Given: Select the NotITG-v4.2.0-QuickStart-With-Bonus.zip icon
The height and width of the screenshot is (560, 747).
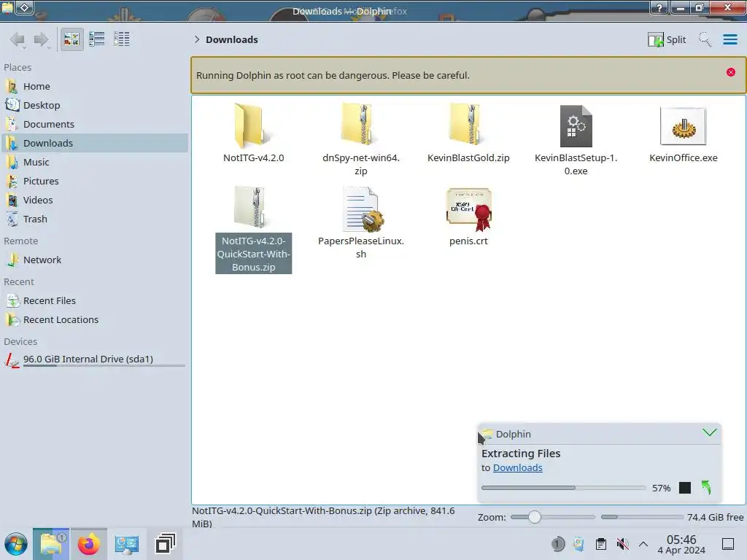Looking at the screenshot, I should pos(252,208).
